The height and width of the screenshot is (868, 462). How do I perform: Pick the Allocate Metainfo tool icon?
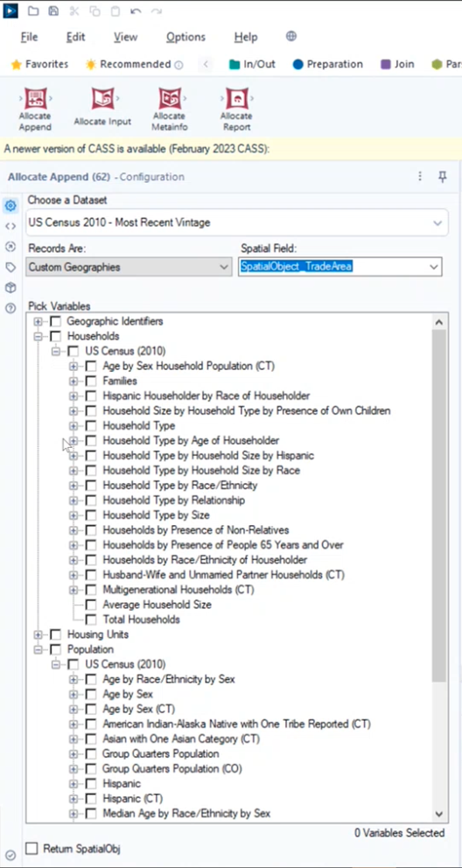[169, 99]
